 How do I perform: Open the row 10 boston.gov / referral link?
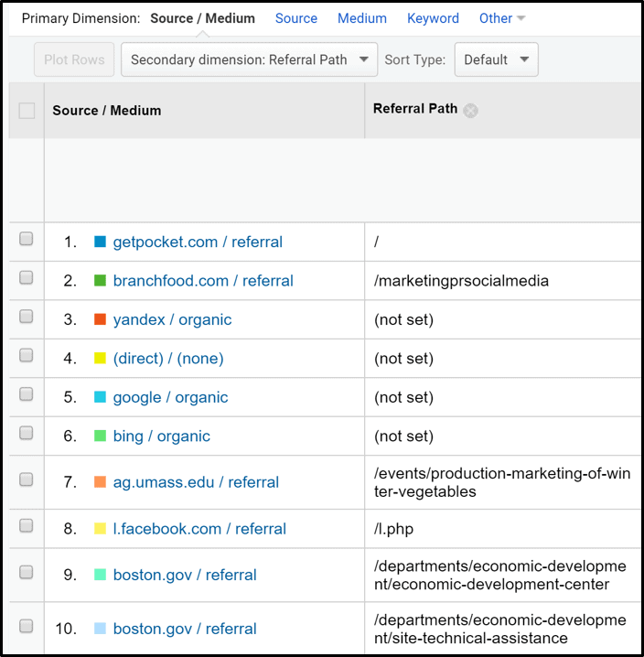[x=185, y=629]
